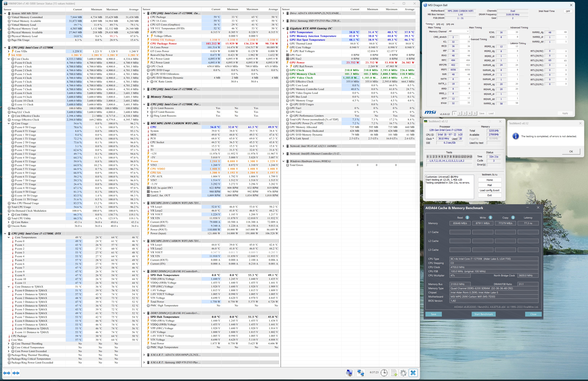Start logging with the spreadsheet-plus icon
Viewport: 588px width, 381px height.
point(394,373)
